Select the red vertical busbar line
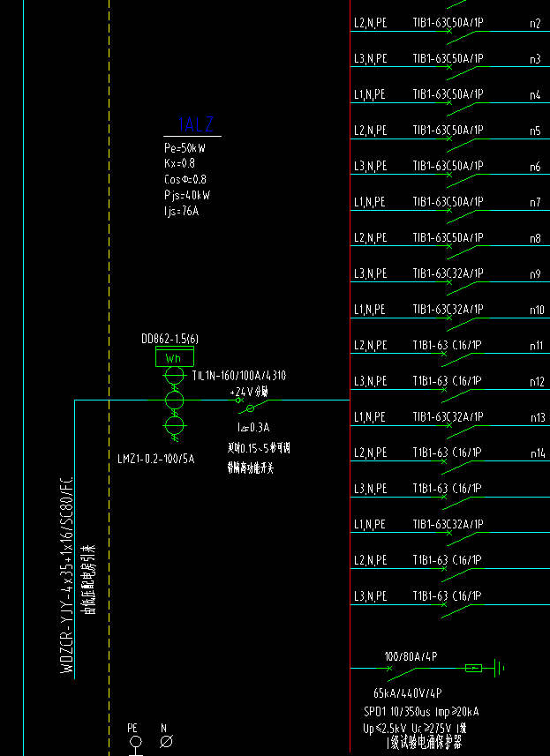 pyautogui.click(x=350, y=353)
